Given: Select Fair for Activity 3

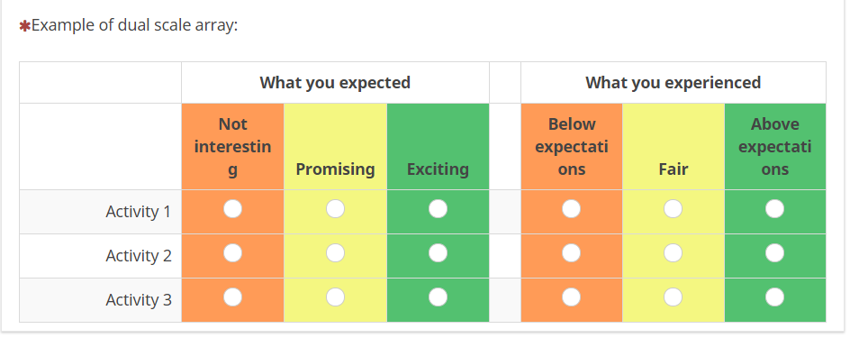Looking at the screenshot, I should click(x=674, y=297).
